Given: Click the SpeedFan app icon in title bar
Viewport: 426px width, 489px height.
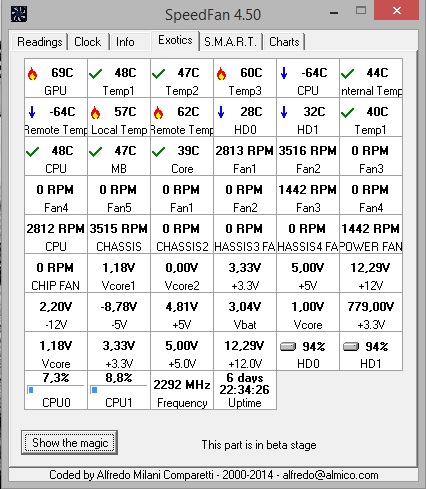Looking at the screenshot, I should (19, 14).
